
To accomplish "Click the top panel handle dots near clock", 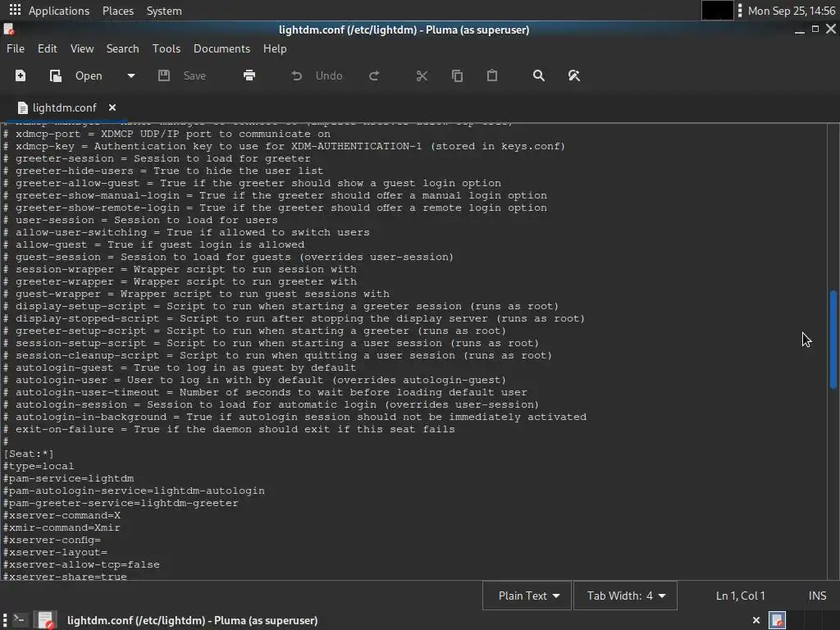I will pyautogui.click(x=740, y=10).
